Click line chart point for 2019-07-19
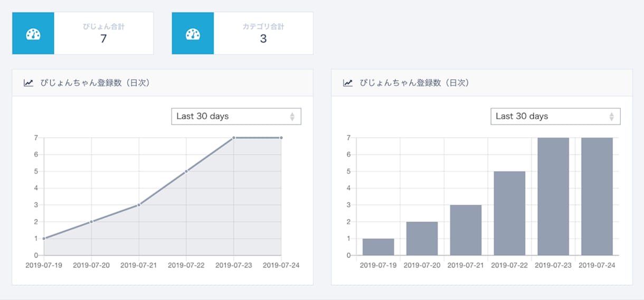The height and width of the screenshot is (300, 644). coord(44,239)
